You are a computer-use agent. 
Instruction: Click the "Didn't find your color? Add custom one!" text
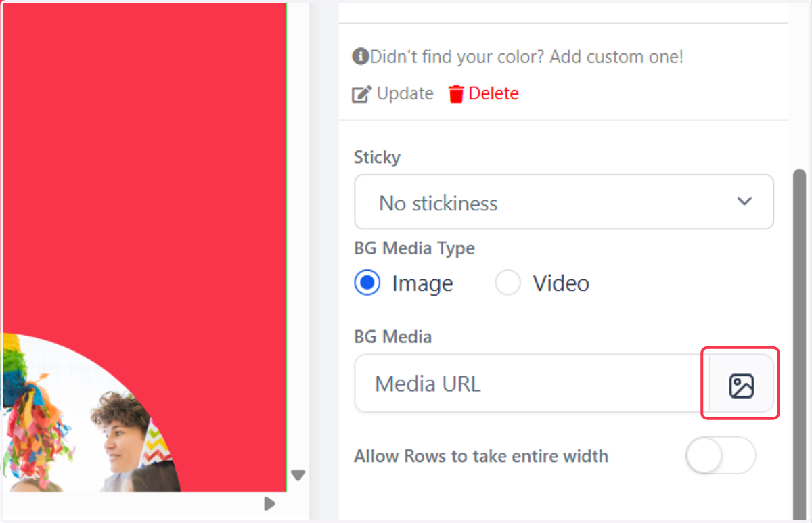[527, 57]
